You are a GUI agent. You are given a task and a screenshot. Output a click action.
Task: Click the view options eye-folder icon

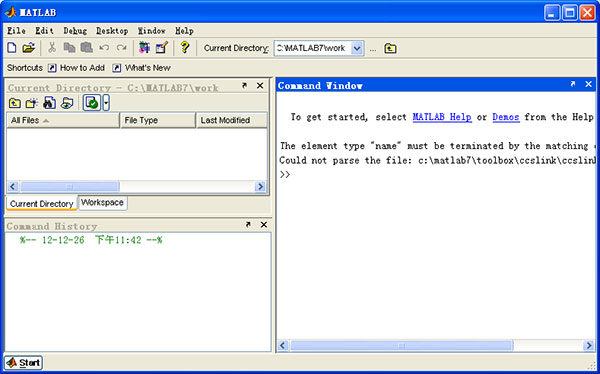pos(67,103)
